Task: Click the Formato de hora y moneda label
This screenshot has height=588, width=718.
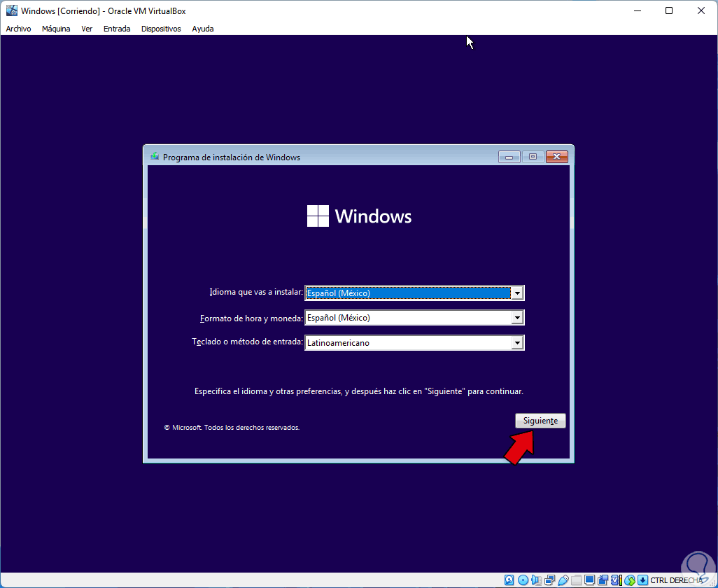Action: tap(251, 318)
